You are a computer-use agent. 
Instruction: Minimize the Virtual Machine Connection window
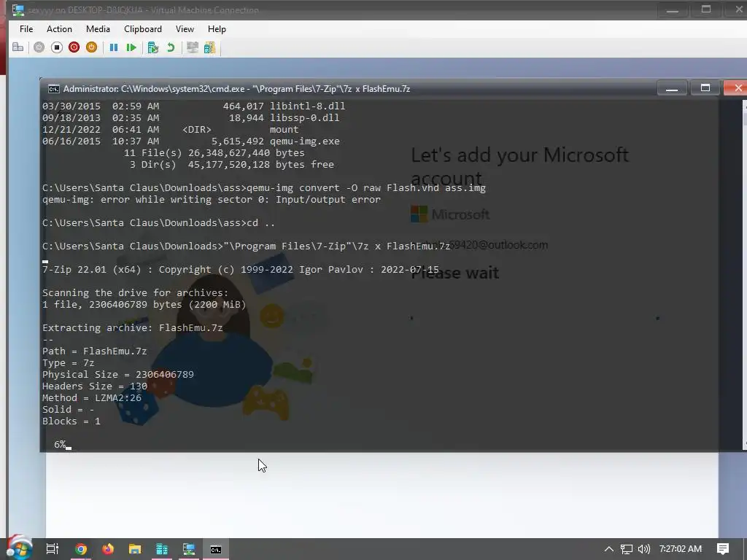coord(672,10)
